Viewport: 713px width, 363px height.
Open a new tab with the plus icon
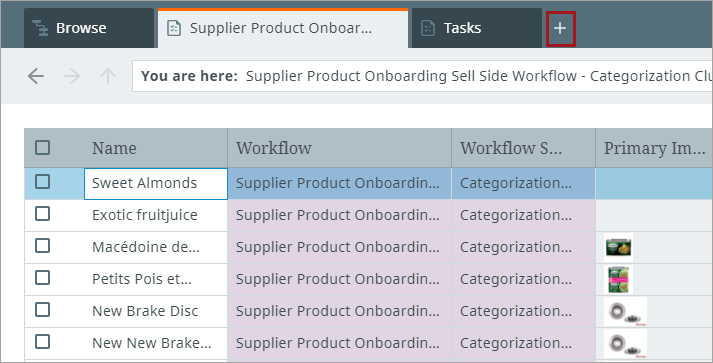[560, 28]
